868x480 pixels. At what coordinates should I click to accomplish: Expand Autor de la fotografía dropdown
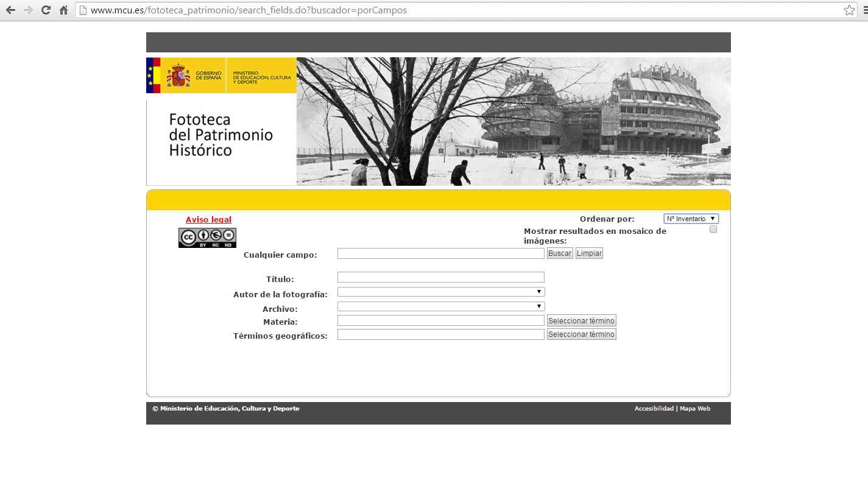click(441, 292)
